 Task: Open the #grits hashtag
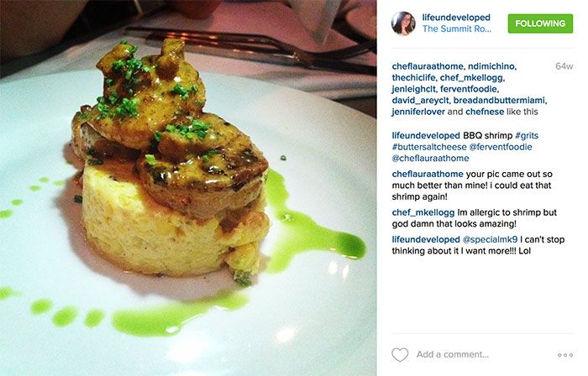tap(527, 136)
